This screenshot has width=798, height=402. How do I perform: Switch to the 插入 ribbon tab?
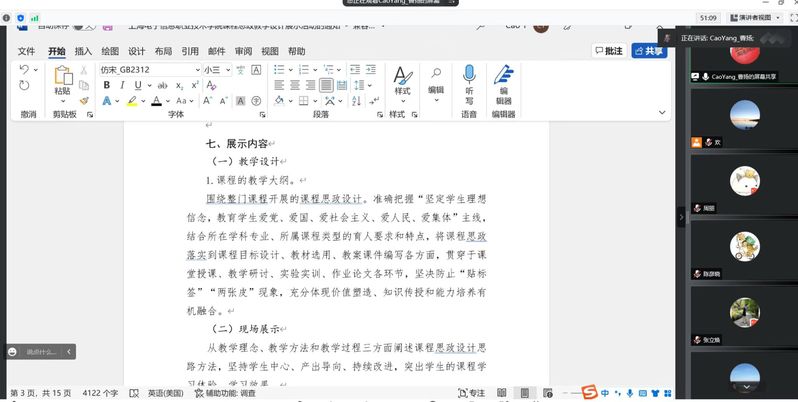[x=83, y=51]
